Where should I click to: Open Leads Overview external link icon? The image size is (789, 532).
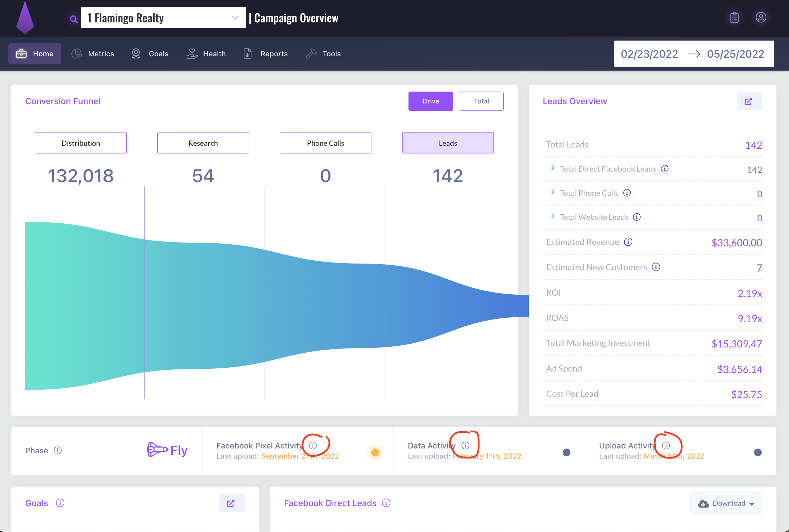(749, 101)
